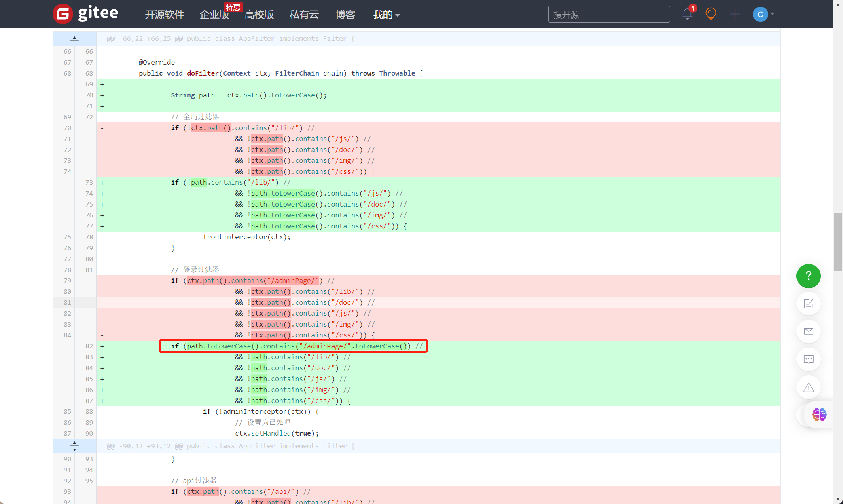Viewport: 843px width, 504px height.
Task: Open the colorful AI brain assistant icon
Action: point(819,414)
